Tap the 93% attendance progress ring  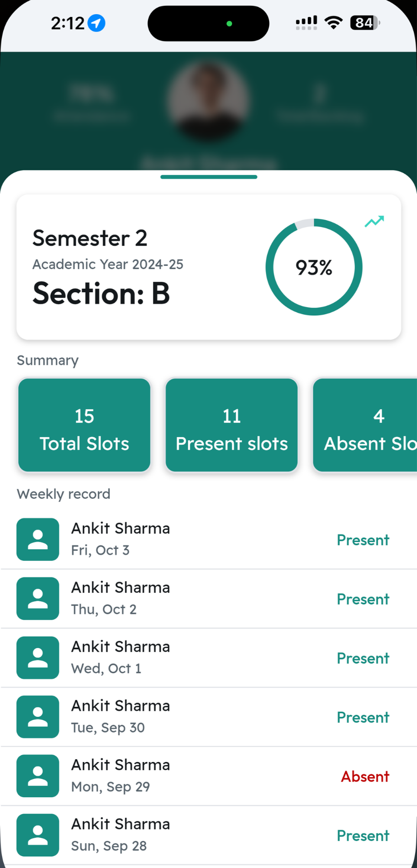pyautogui.click(x=314, y=267)
